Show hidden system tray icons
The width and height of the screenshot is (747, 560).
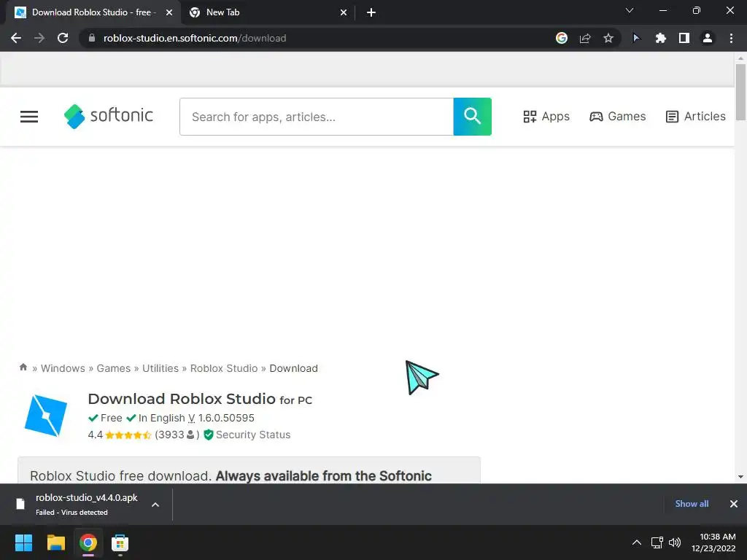click(636, 542)
